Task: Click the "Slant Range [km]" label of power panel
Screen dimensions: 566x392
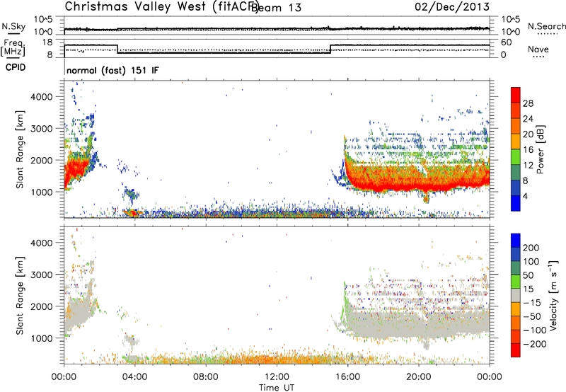Action: pyautogui.click(x=20, y=150)
